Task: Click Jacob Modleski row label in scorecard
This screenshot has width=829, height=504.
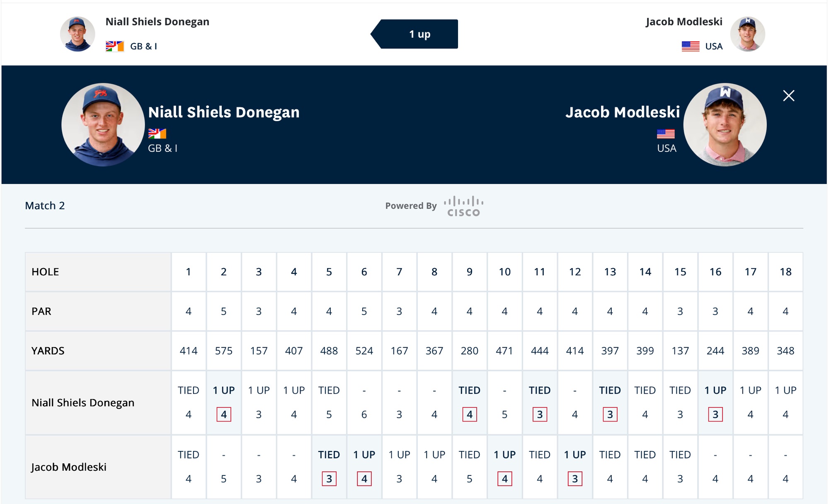Action: coord(69,467)
